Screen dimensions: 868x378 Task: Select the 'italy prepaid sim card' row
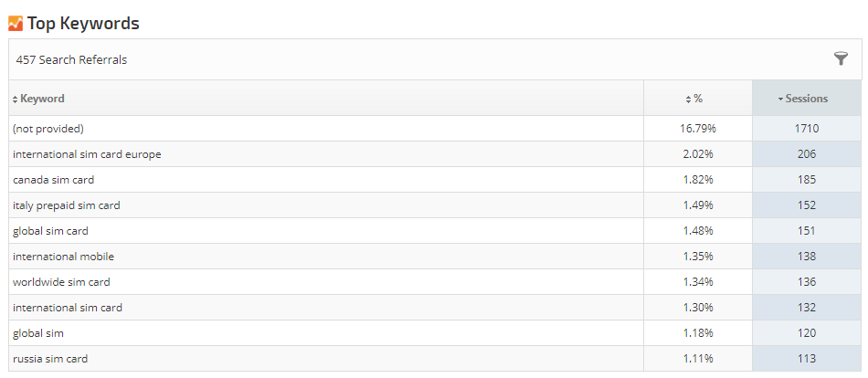pyautogui.click(x=66, y=205)
